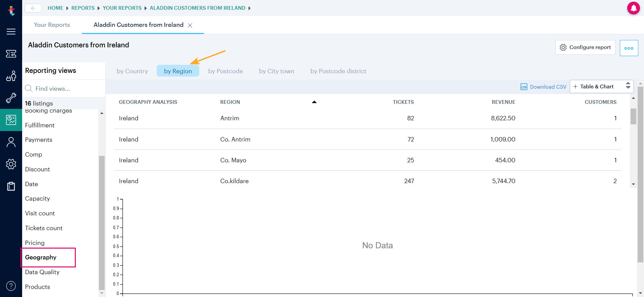Image resolution: width=644 pixels, height=297 pixels.
Task: Click the three-dots more options button
Action: [629, 48]
